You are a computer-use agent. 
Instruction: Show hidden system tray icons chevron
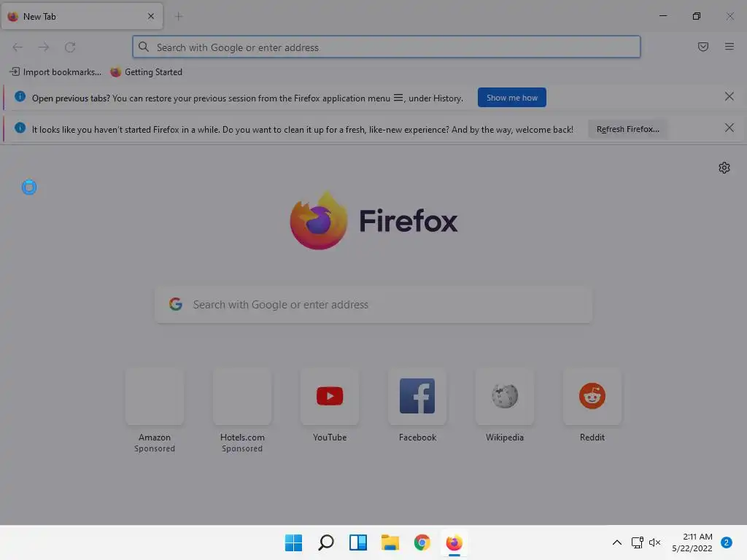[616, 542]
